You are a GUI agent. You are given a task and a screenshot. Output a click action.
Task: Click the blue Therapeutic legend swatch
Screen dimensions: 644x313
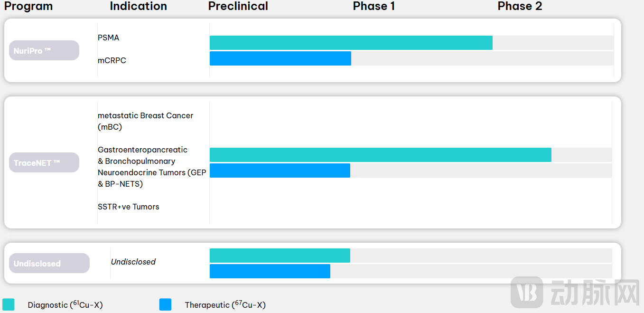pyautogui.click(x=165, y=304)
